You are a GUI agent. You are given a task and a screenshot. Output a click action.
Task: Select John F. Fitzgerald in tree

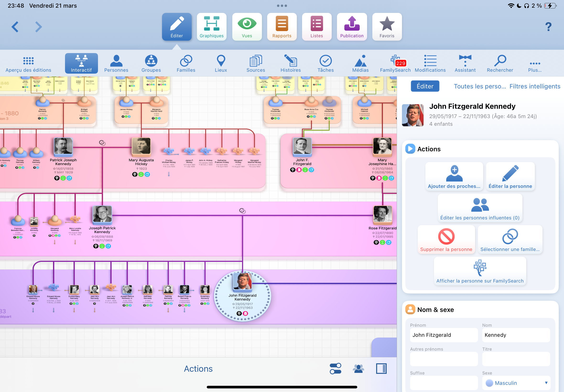coord(302,147)
